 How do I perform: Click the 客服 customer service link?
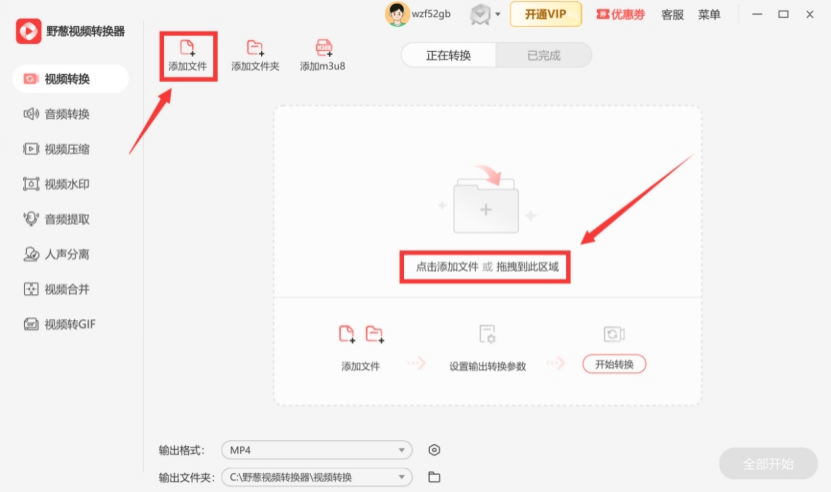[673, 15]
